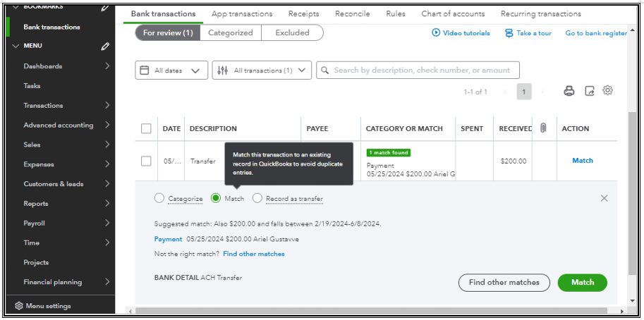Expand the Expenses menu chevron
The image size is (644, 320).
107,164
